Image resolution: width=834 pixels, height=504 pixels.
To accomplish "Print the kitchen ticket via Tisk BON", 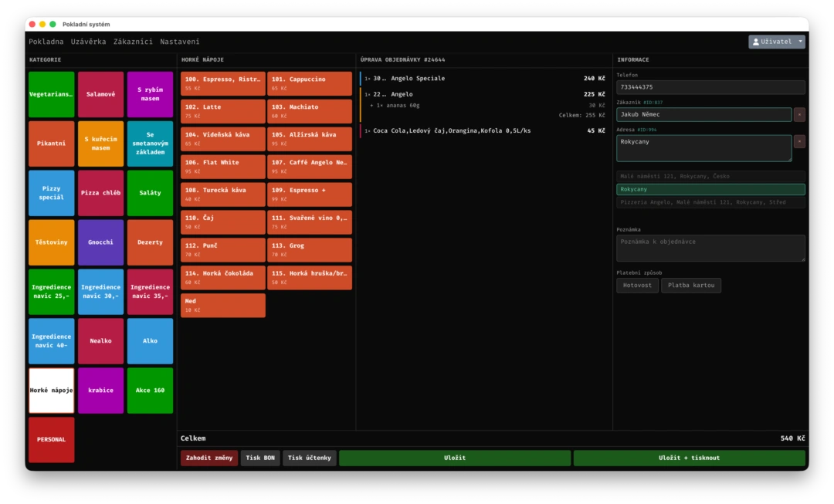I will click(260, 458).
